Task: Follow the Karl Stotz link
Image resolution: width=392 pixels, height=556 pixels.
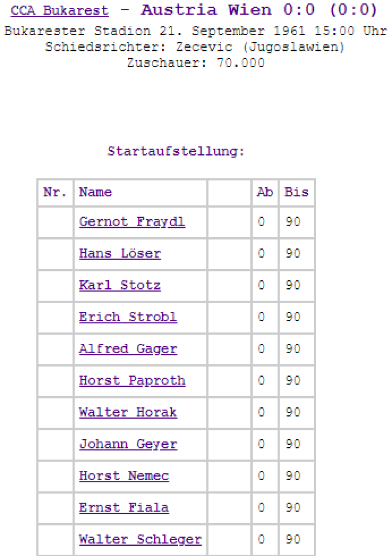Action: pyautogui.click(x=120, y=285)
